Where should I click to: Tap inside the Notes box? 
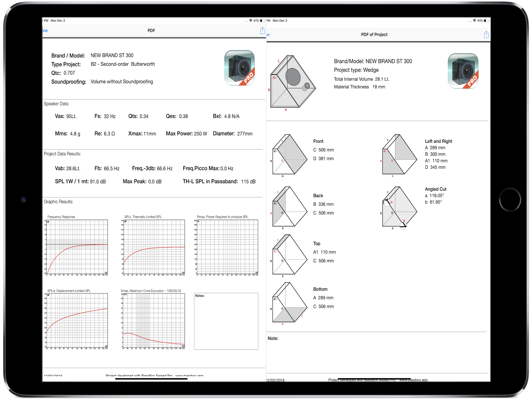click(226, 321)
